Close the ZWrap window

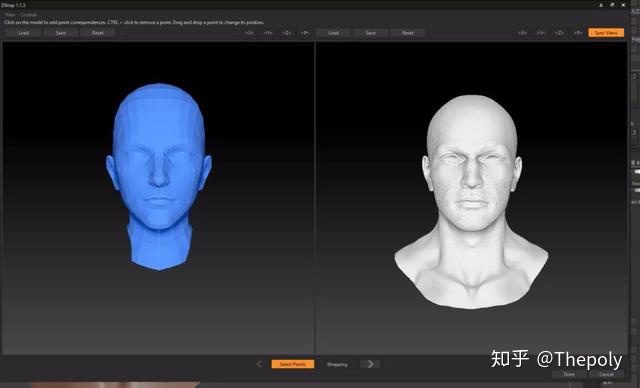[x=623, y=5]
